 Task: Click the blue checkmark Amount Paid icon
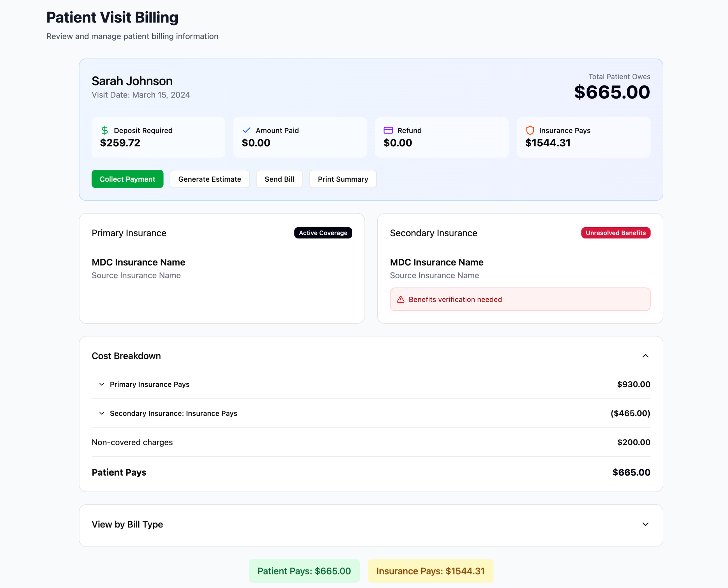[x=246, y=130]
